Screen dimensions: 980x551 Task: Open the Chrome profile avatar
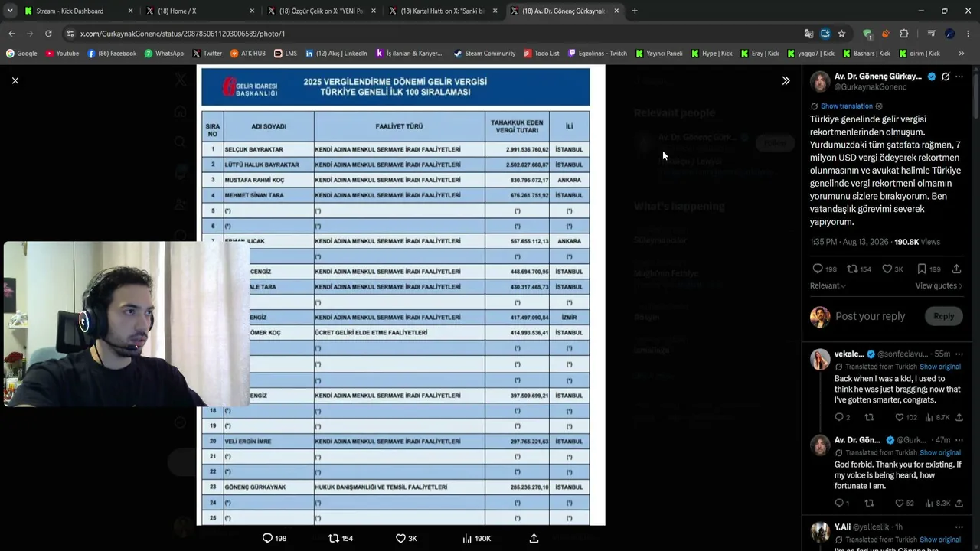(x=949, y=34)
